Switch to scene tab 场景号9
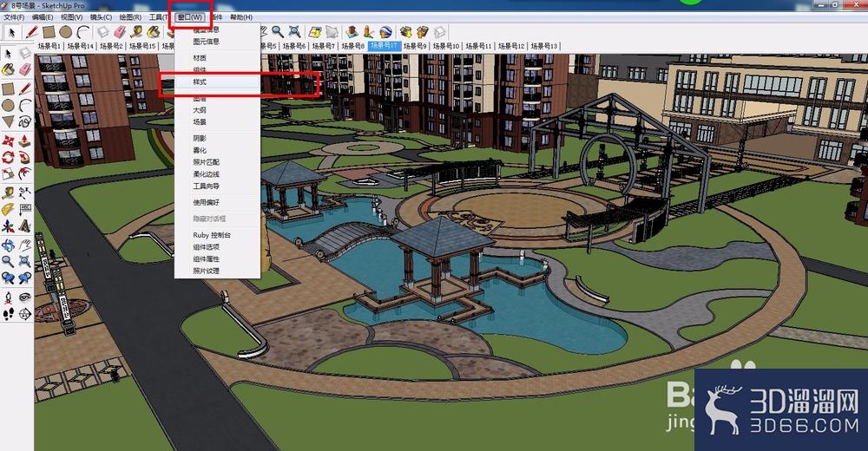The image size is (868, 451). 415,46
